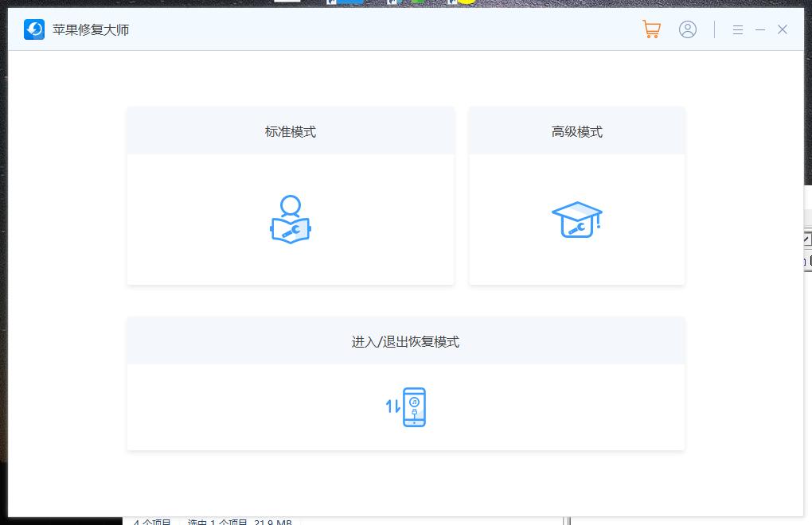Click the Explorer status bar item count

[x=153, y=522]
